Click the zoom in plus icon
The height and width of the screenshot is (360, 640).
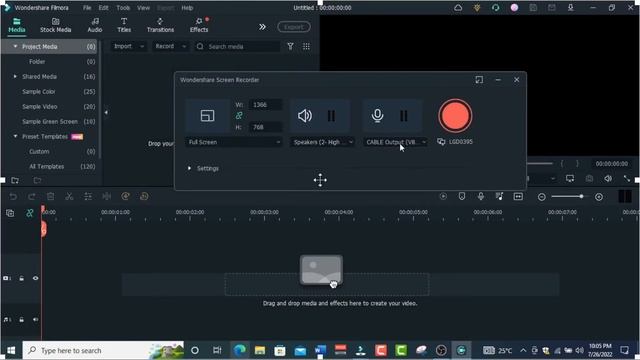pyautogui.click(x=599, y=197)
